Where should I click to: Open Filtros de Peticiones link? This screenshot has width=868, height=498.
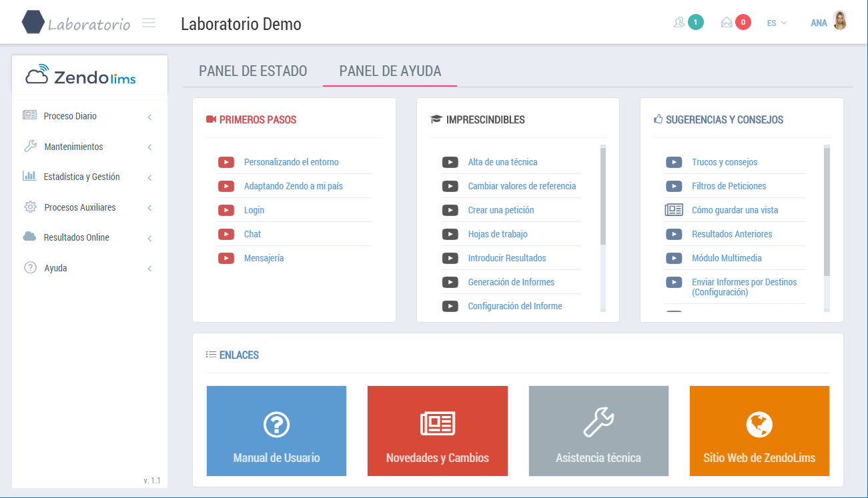729,186
